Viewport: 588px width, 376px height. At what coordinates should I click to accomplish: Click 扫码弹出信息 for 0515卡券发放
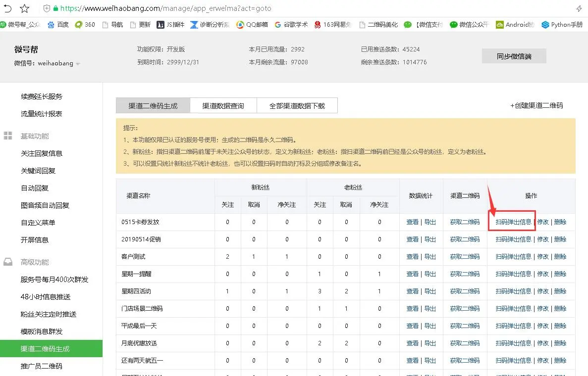[x=513, y=222]
